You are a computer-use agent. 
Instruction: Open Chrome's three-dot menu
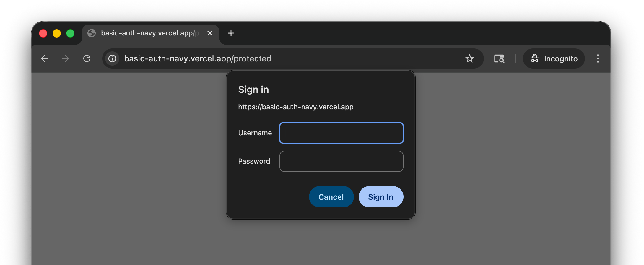[x=598, y=58]
